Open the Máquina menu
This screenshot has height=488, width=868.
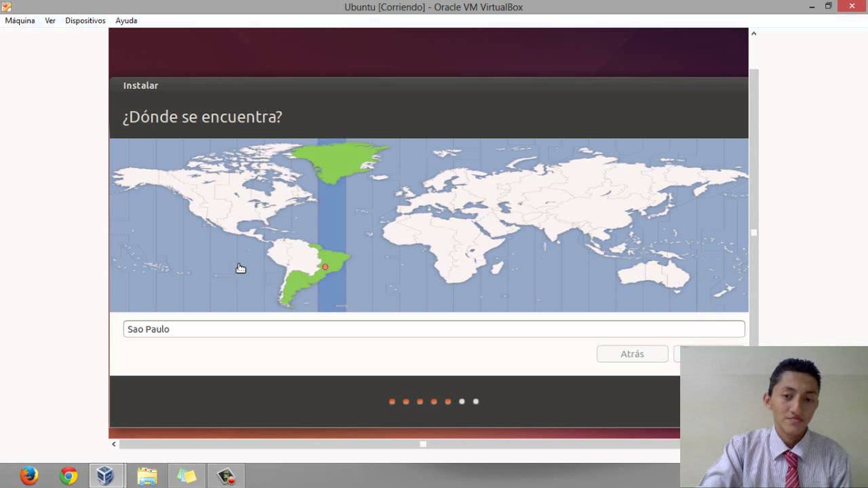click(x=20, y=20)
